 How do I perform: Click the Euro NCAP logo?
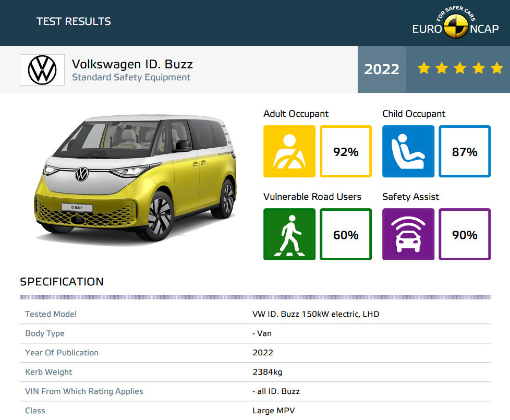455,22
